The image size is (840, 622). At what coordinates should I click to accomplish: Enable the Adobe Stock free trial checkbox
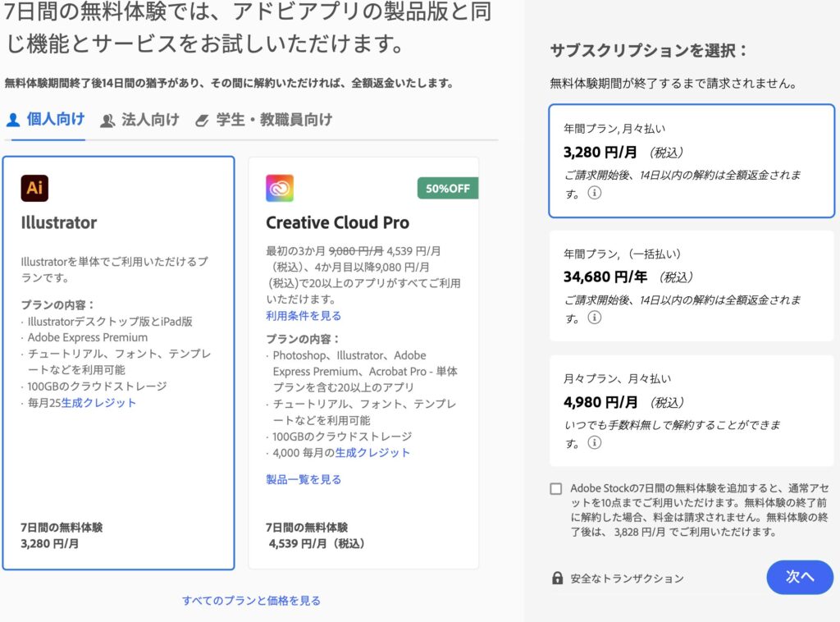pyautogui.click(x=556, y=489)
